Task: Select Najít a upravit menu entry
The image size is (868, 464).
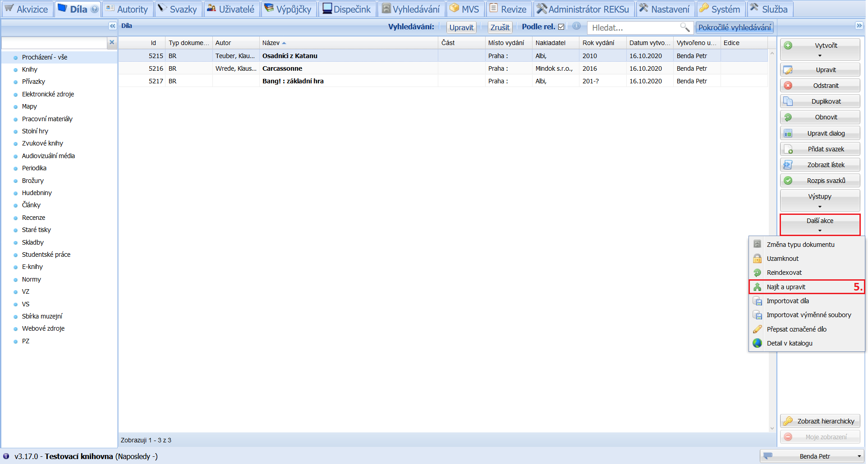Action: coord(807,287)
